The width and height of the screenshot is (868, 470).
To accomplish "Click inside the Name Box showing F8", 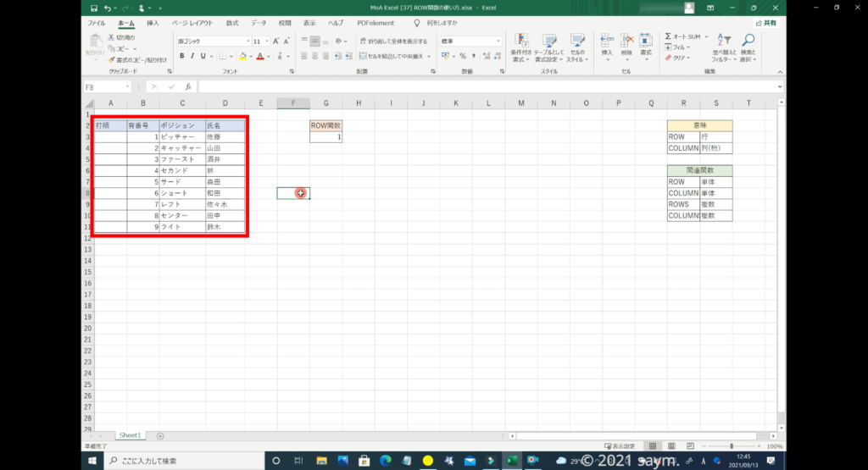I will tap(103, 86).
